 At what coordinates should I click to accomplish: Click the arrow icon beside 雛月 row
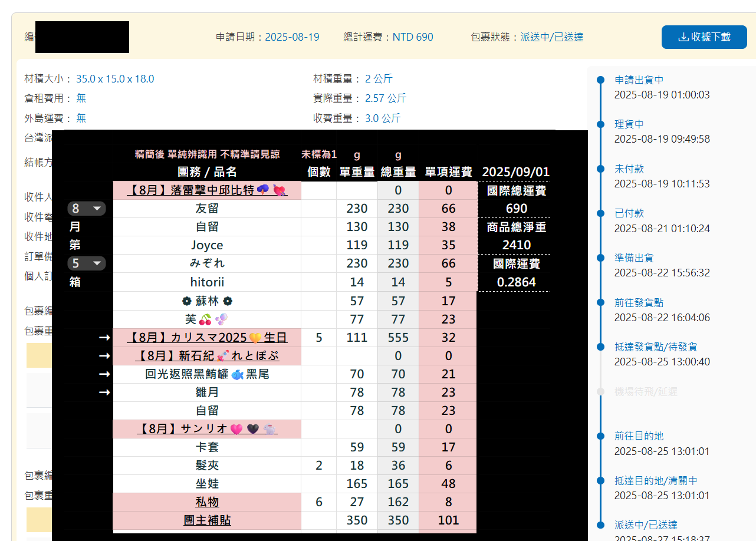coord(104,392)
